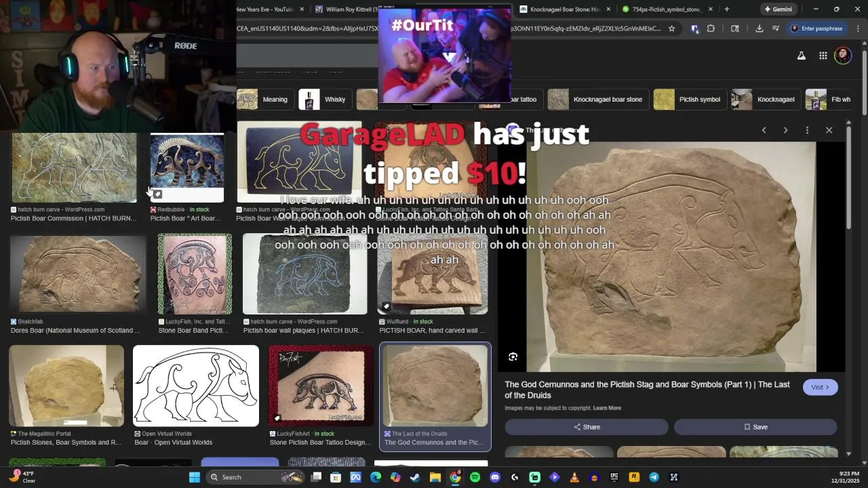Open the weather widget showing 43°F
Viewport: 868px width, 488px height.
(22, 477)
